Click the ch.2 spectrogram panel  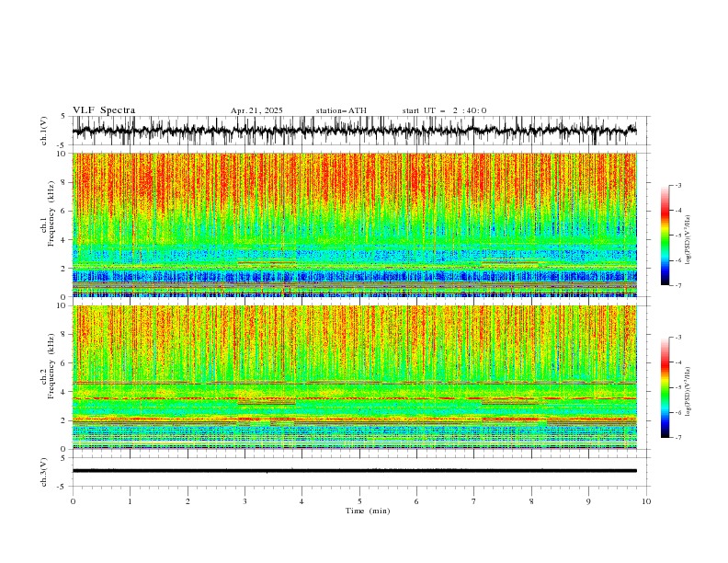[354, 377]
